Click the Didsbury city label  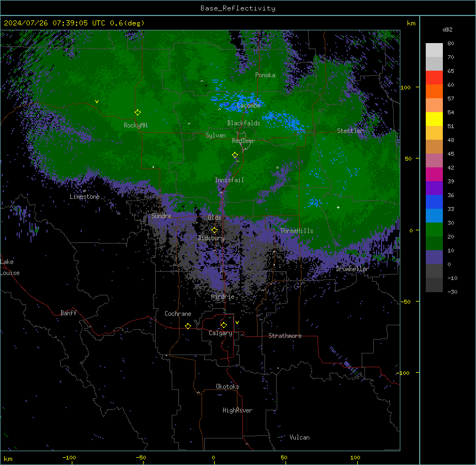pyautogui.click(x=211, y=238)
